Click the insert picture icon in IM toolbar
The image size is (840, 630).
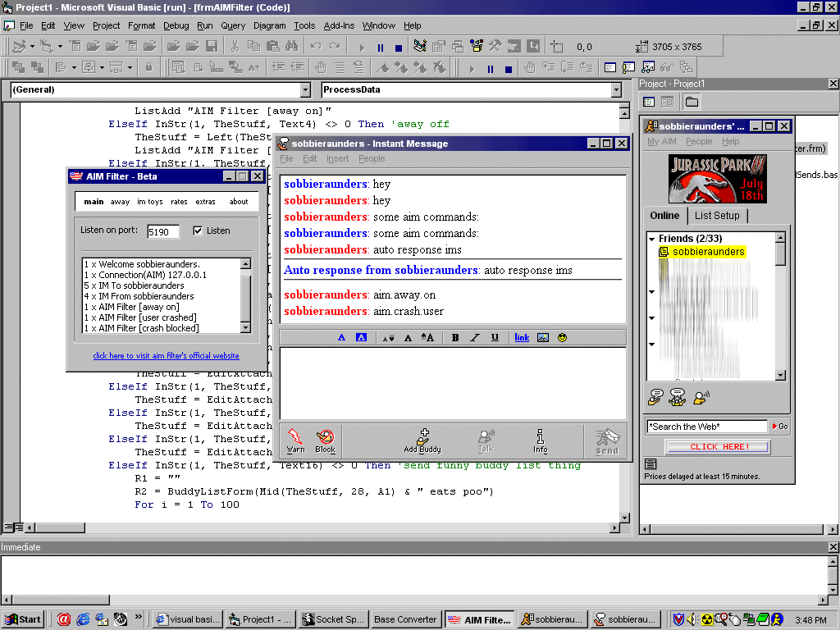click(x=543, y=337)
